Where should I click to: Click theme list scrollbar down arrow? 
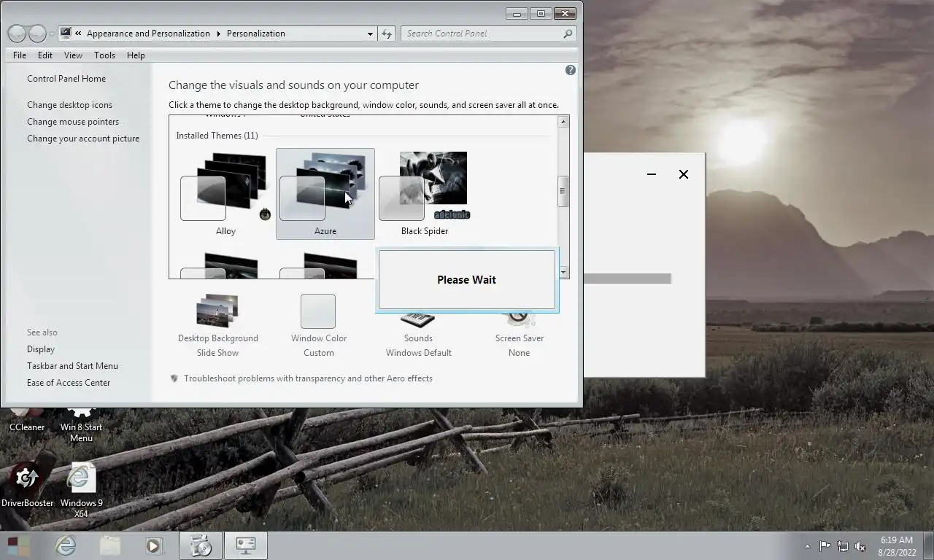point(563,272)
